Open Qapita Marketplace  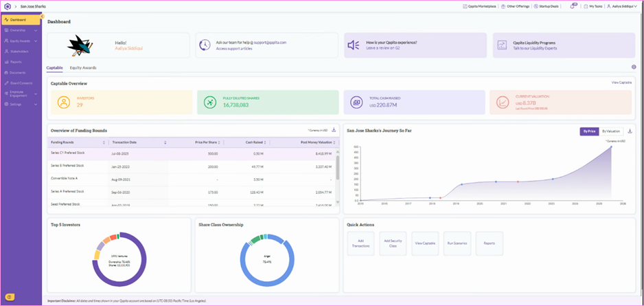pos(479,7)
